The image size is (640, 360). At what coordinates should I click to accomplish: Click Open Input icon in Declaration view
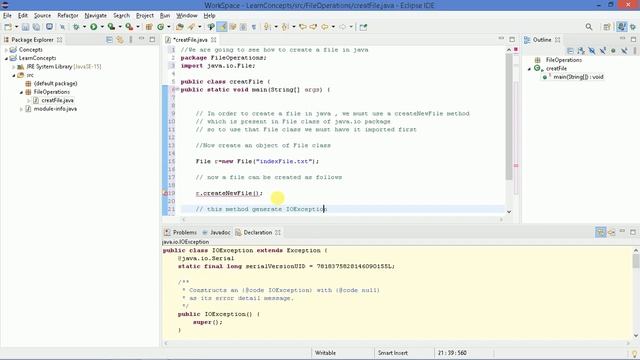(x=611, y=232)
